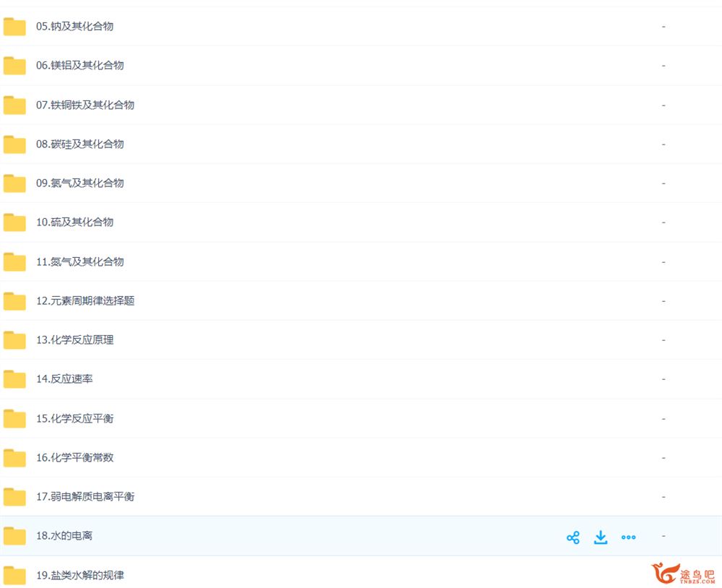Select the 14.反应速率 folder name
Screen dimensions: 722x588
(64, 379)
